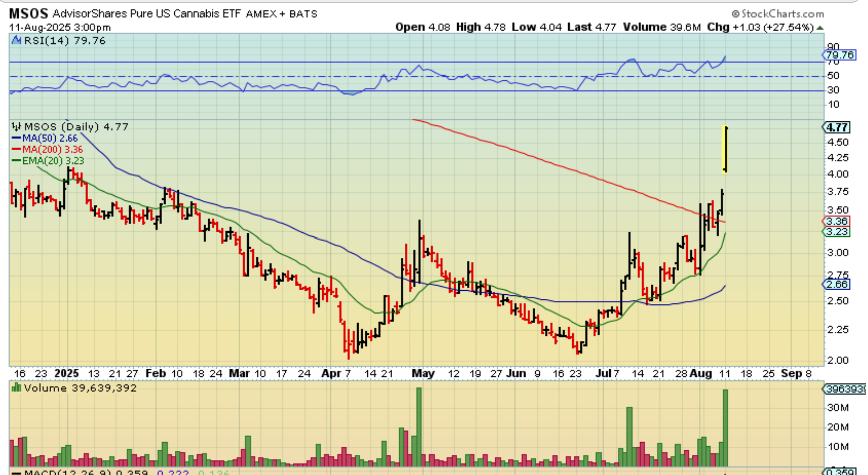
Task: Click the volume value tag on the right axis
Action: pos(844,389)
